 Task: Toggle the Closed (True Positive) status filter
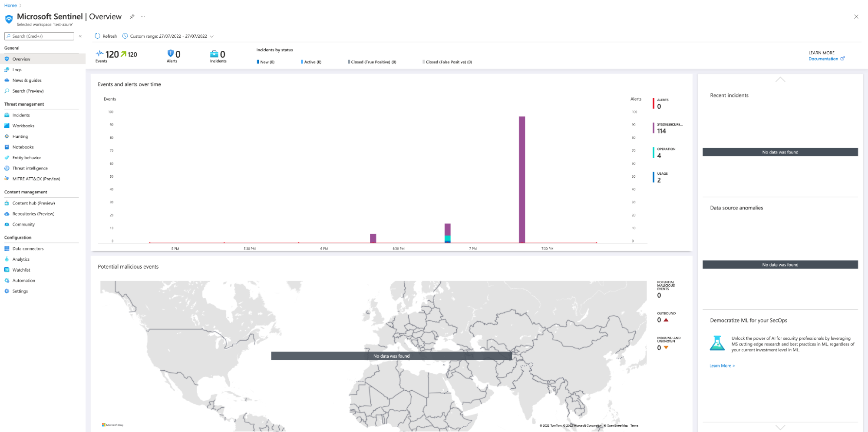(372, 62)
